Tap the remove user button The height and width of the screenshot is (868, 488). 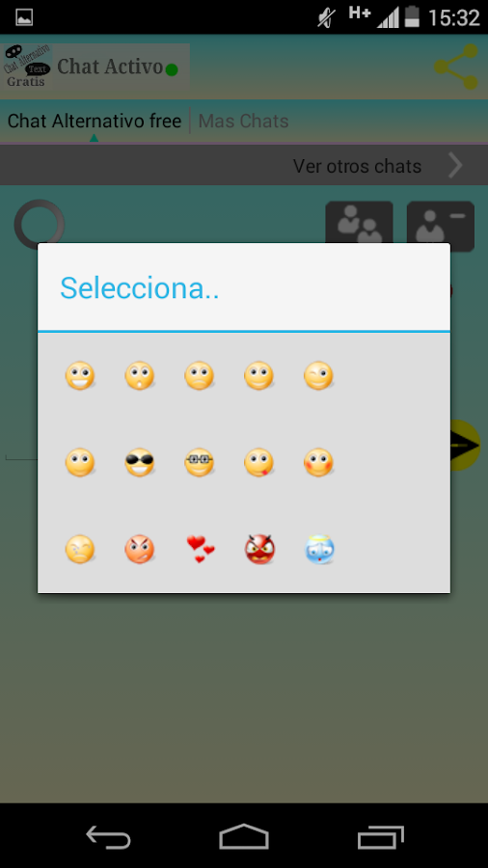click(x=441, y=223)
